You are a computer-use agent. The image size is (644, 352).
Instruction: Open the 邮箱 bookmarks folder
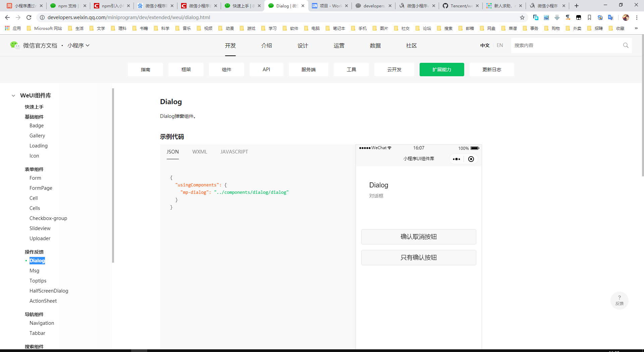click(469, 29)
